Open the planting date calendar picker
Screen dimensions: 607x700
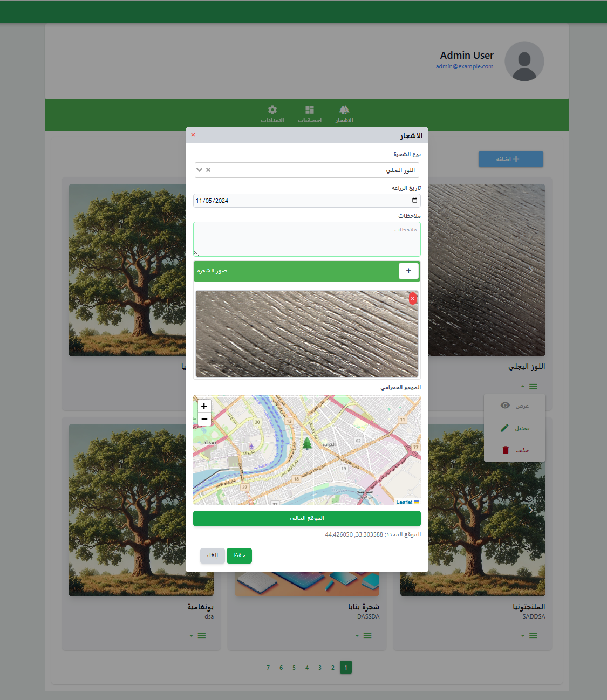414,201
